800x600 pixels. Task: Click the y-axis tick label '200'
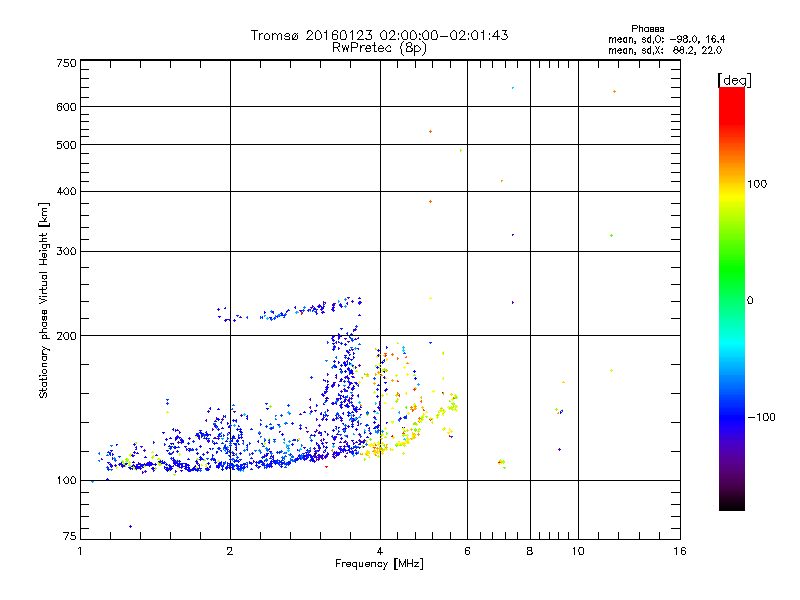pos(66,336)
